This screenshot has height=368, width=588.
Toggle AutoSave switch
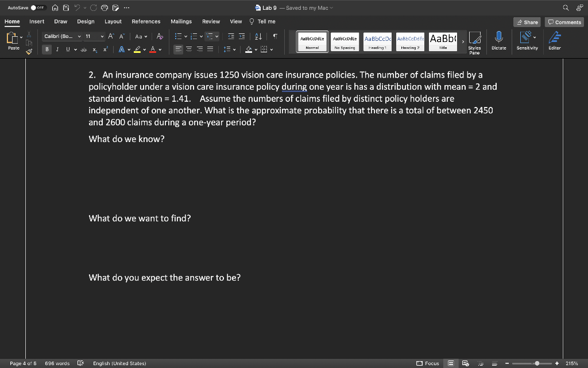coord(38,7)
